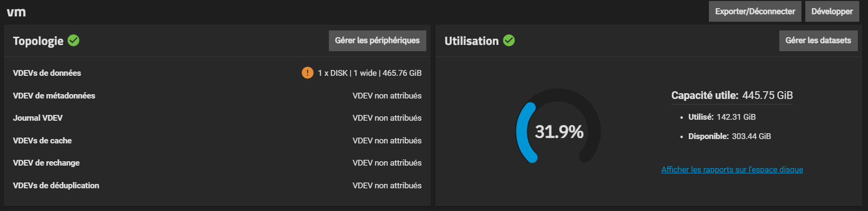Click the Disponible 303.44 GiB entry
The height and width of the screenshot is (211, 868).
pyautogui.click(x=730, y=136)
